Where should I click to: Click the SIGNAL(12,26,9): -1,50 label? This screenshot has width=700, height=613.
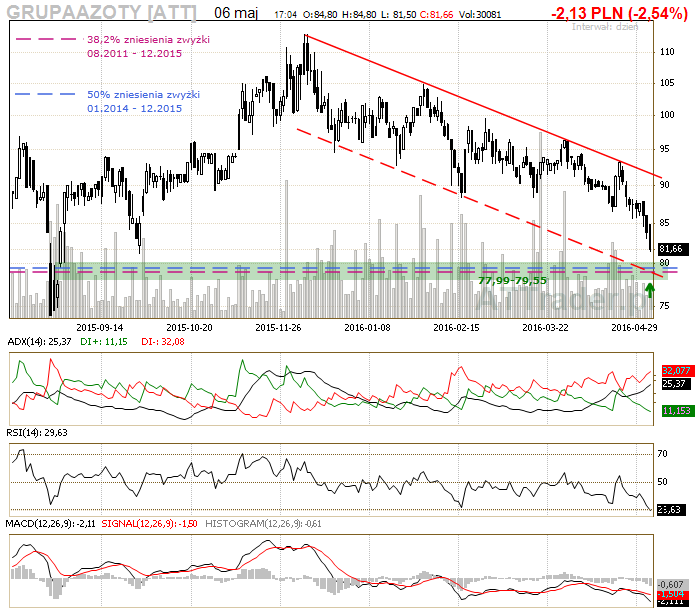click(x=150, y=524)
